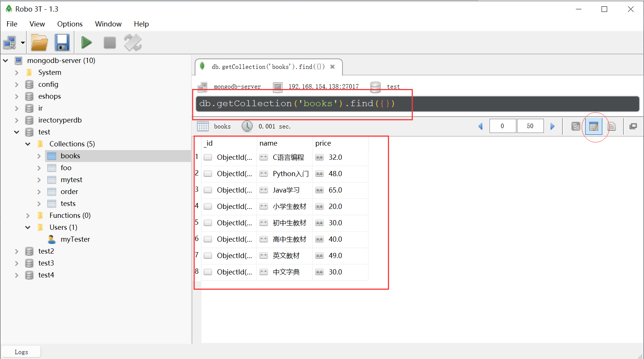Click the Save floppy disk icon
644x359 pixels.
pyautogui.click(x=62, y=42)
